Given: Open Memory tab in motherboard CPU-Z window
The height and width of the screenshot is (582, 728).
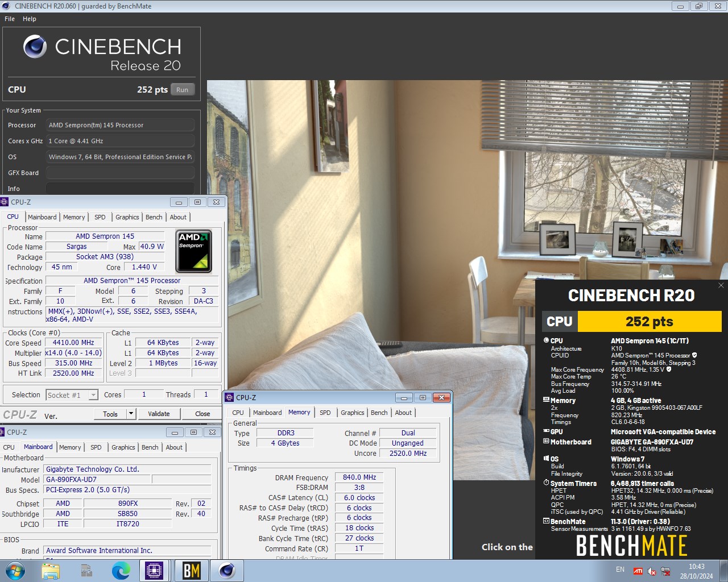Looking at the screenshot, I should 70,447.
